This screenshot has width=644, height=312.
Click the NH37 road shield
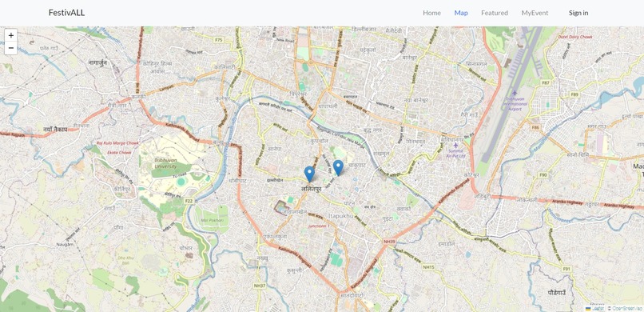pyautogui.click(x=259, y=286)
